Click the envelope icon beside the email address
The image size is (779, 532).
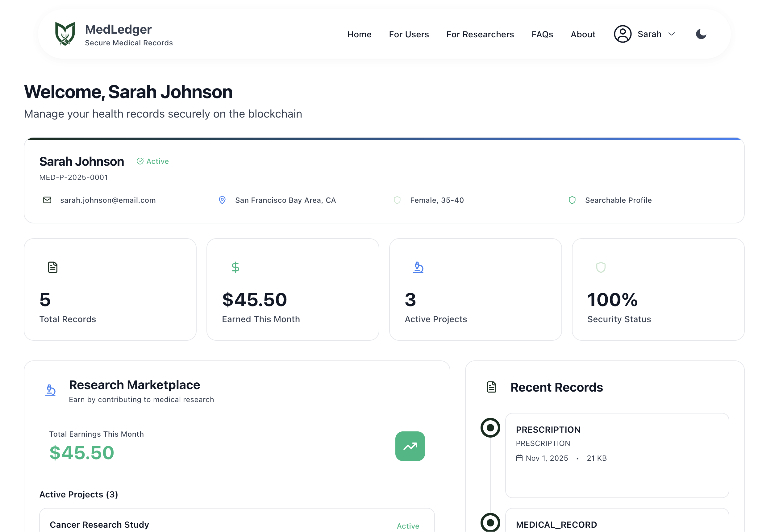click(x=47, y=200)
